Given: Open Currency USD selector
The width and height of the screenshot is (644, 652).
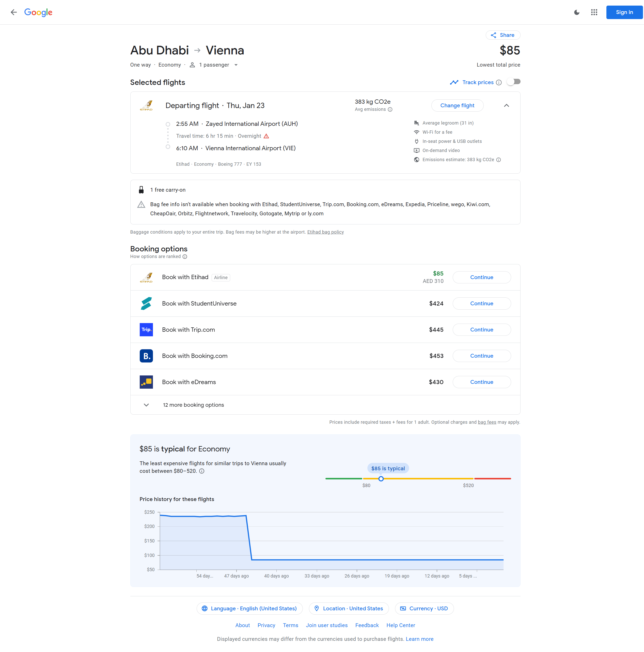Looking at the screenshot, I should 424,609.
